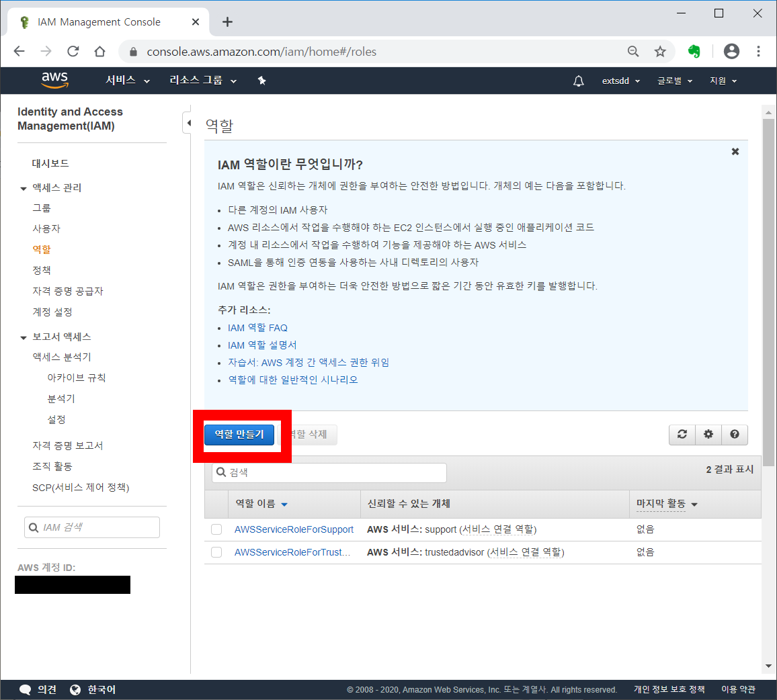Open the AWSServiceRoleForSupport role link
Viewport: 777px width, 700px height.
[294, 529]
